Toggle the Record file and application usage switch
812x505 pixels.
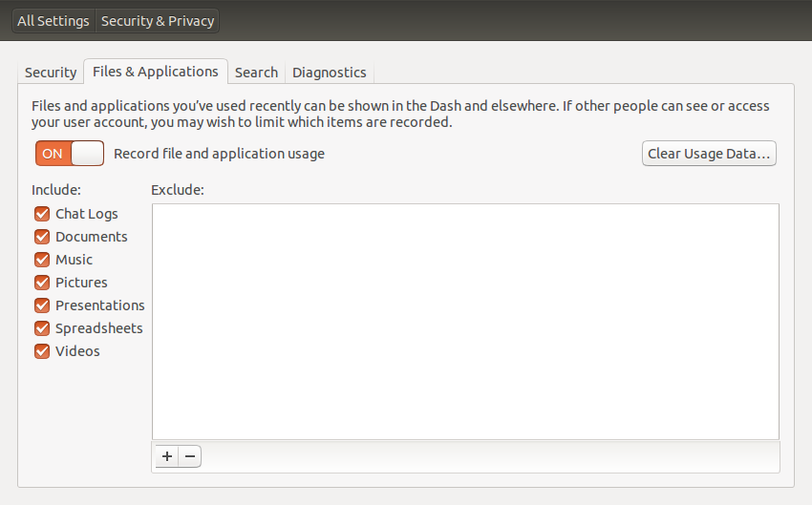click(x=70, y=153)
